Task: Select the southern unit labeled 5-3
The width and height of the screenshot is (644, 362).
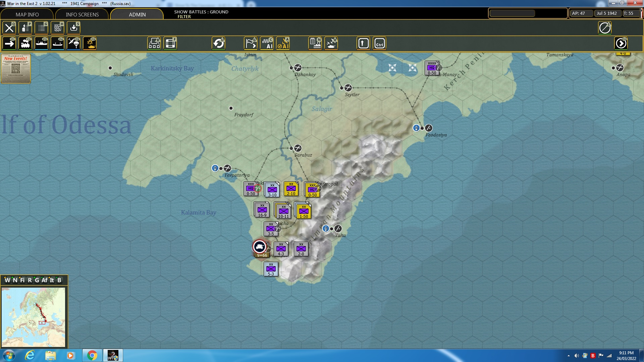Action: [271, 269]
